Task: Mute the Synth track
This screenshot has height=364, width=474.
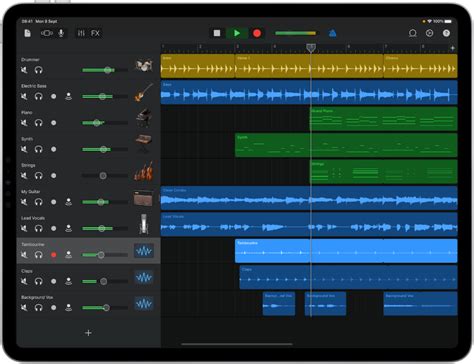Action: 24,149
